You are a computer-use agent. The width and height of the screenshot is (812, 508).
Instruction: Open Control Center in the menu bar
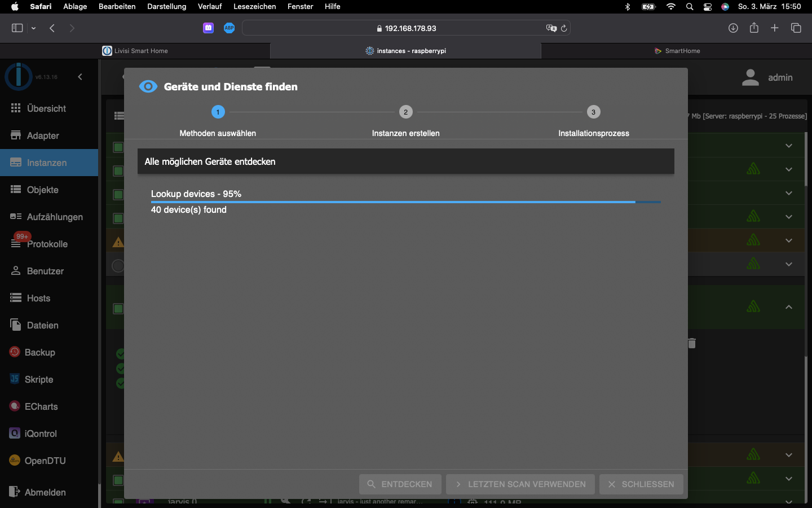tap(708, 7)
